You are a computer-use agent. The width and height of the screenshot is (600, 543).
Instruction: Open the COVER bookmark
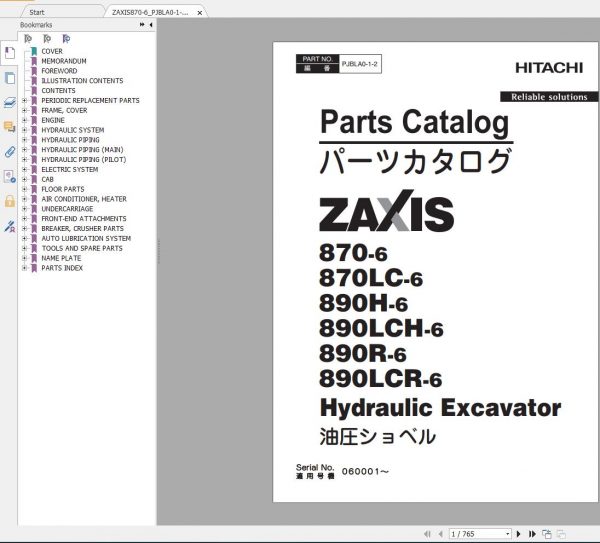click(52, 51)
